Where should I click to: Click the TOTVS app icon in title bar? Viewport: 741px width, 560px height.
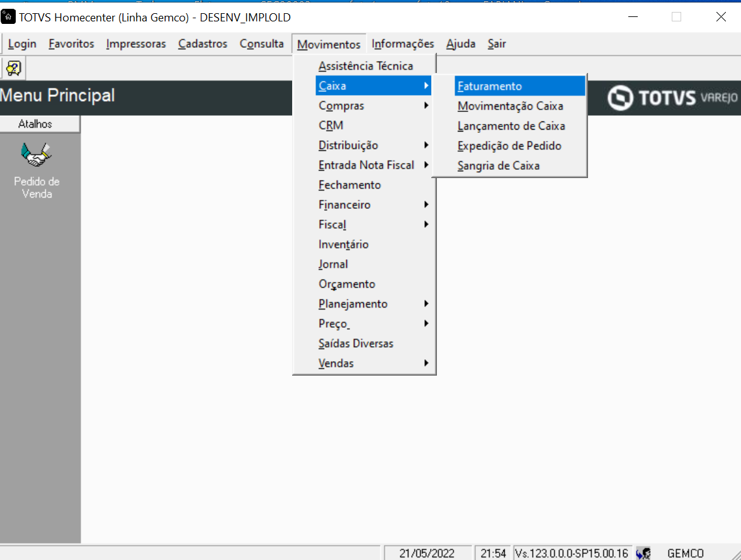pos(8,17)
